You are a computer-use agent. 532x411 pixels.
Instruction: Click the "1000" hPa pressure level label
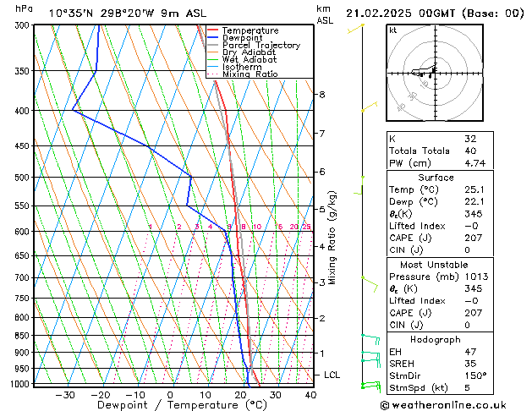point(21,384)
